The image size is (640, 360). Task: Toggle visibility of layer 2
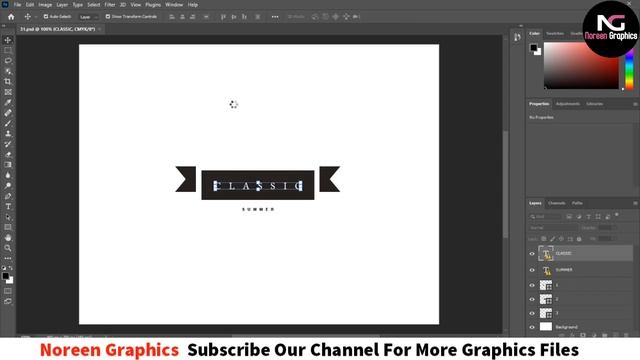[x=532, y=300]
